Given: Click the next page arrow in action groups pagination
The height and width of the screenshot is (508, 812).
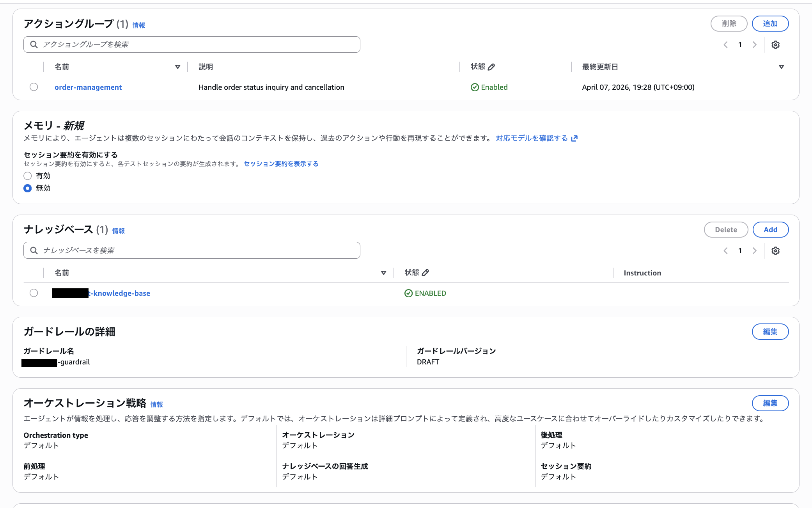Looking at the screenshot, I should point(755,44).
